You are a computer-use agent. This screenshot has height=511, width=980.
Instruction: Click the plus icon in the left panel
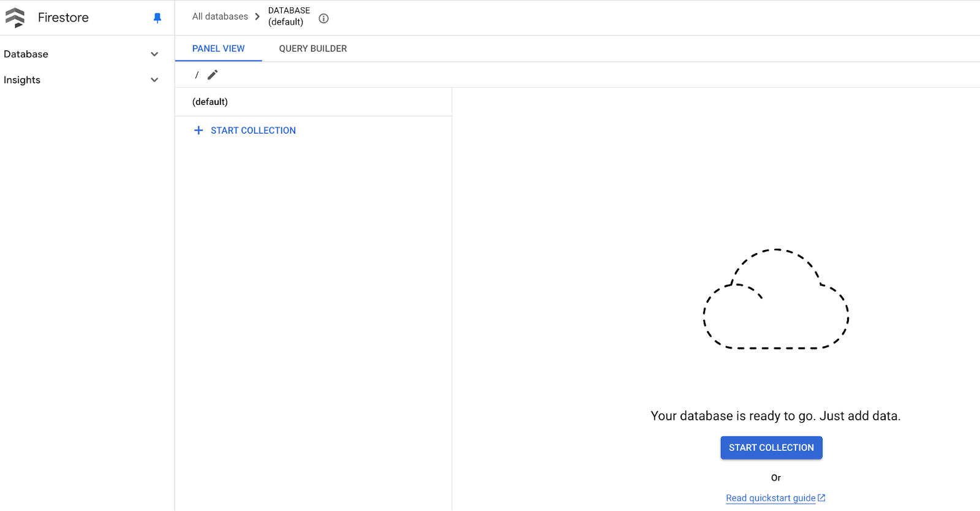pyautogui.click(x=198, y=131)
